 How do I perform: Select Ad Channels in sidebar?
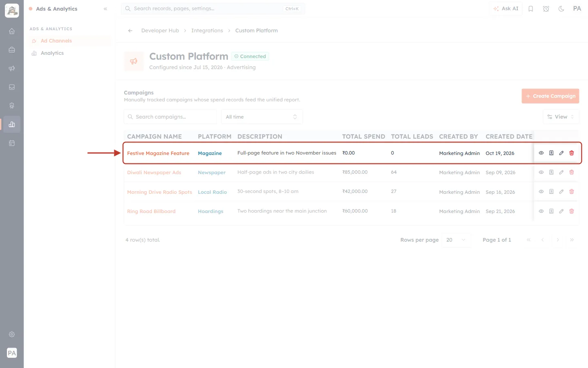coord(69,41)
